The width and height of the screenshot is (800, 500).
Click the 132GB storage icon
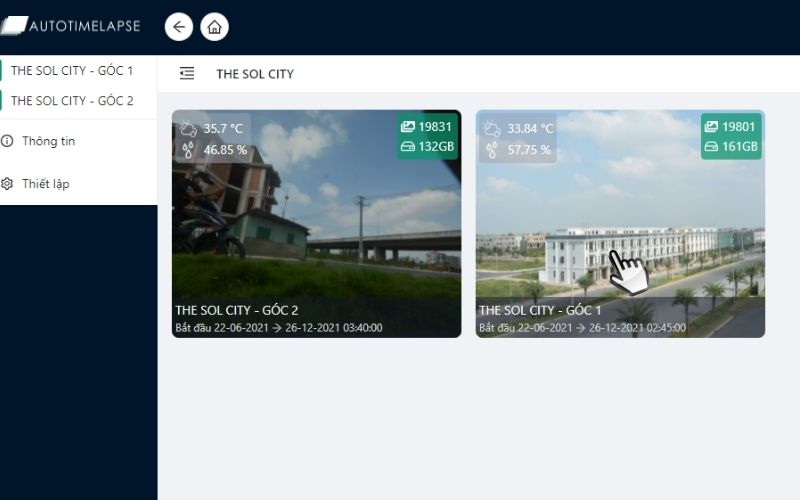point(408,147)
